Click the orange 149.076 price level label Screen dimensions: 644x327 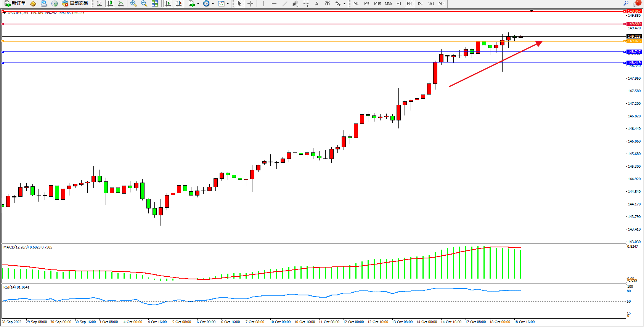click(634, 41)
